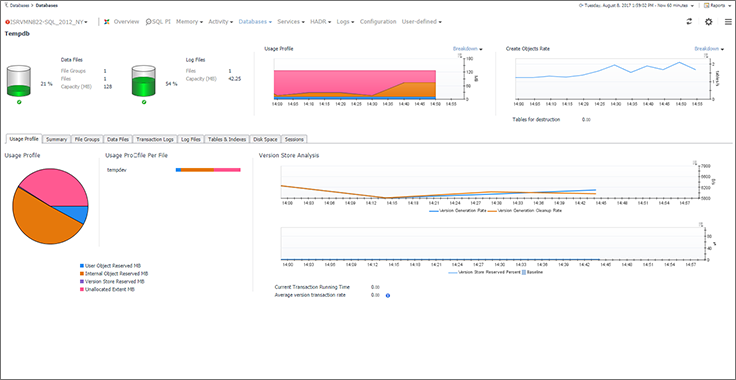Click green check under data files cylinder
This screenshot has height=380, width=736.
19,101
